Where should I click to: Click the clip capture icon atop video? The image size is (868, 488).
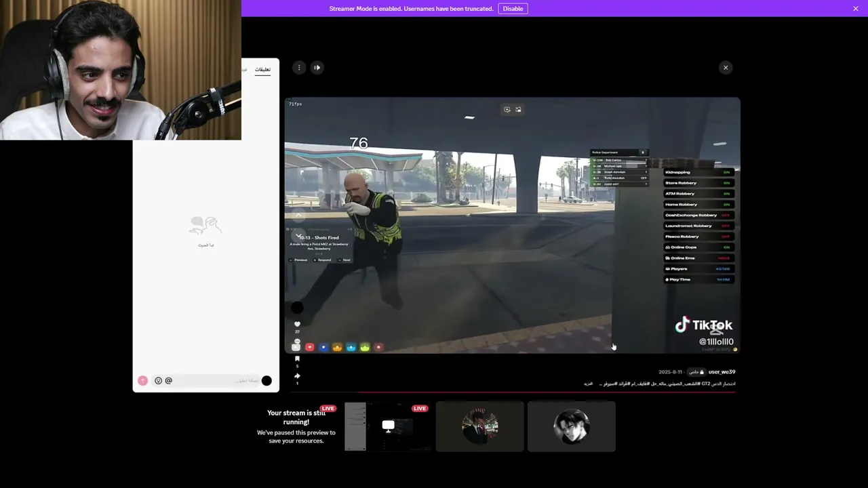tap(507, 109)
